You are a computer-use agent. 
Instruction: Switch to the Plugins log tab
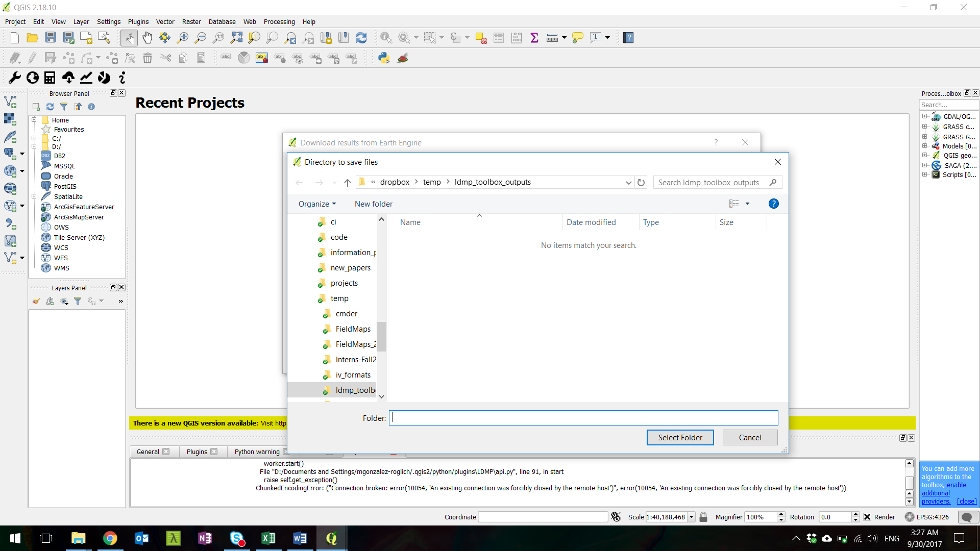tap(197, 452)
